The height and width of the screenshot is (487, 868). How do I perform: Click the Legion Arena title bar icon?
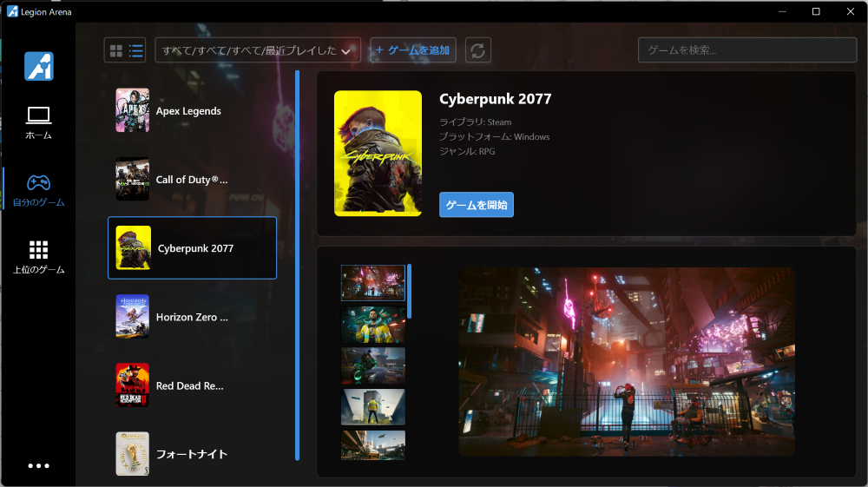[x=12, y=11]
